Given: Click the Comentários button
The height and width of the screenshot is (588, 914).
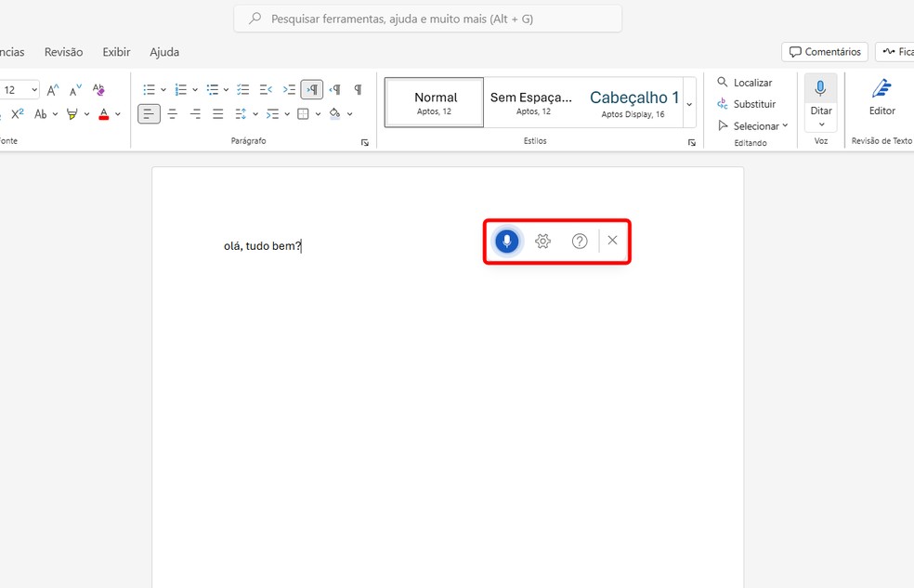Looking at the screenshot, I should [x=825, y=51].
